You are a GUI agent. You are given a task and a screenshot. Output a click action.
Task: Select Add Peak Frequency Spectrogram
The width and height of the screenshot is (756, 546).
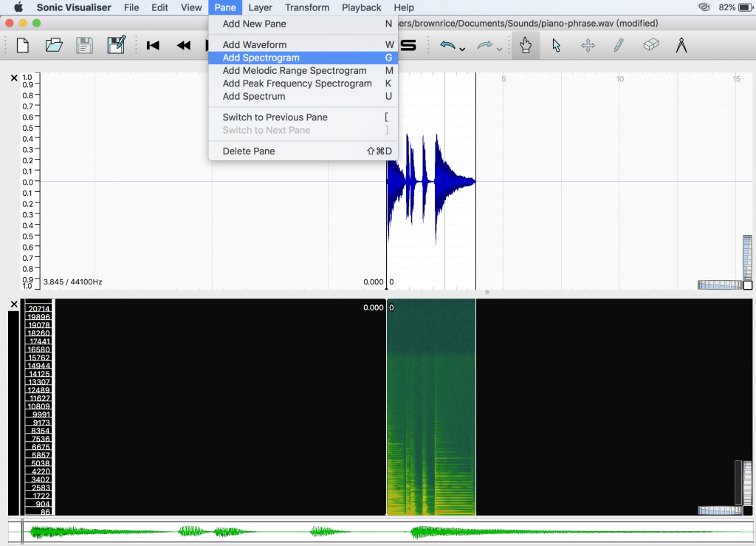tap(303, 84)
